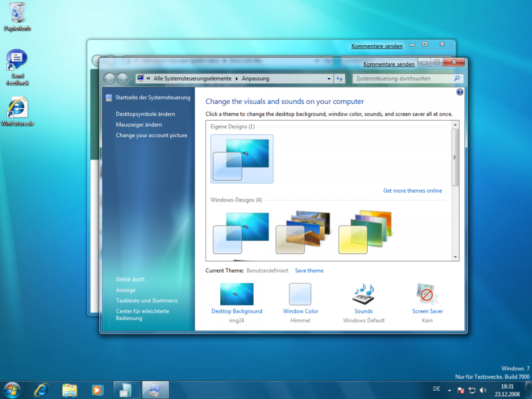Click the Save theme link
Screen dimensions: 532x399
pos(309,271)
